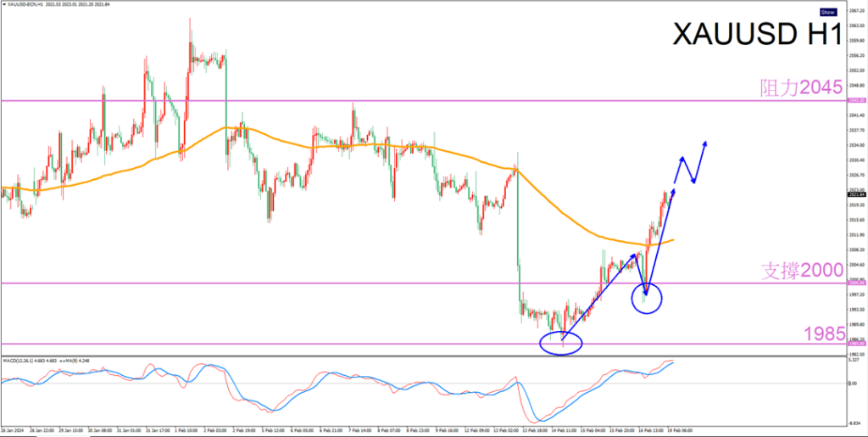Select the blue ellipse near 1985 low
Image resolution: width=868 pixels, height=437 pixels.
(x=560, y=342)
